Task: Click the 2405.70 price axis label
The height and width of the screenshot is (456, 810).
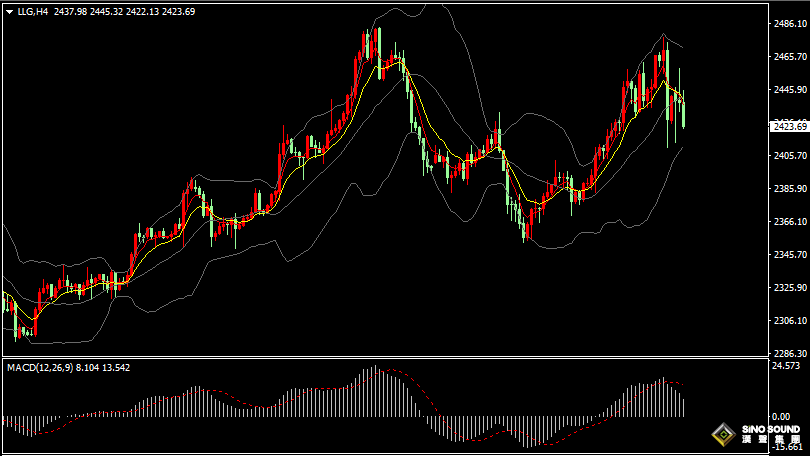Action: click(789, 156)
